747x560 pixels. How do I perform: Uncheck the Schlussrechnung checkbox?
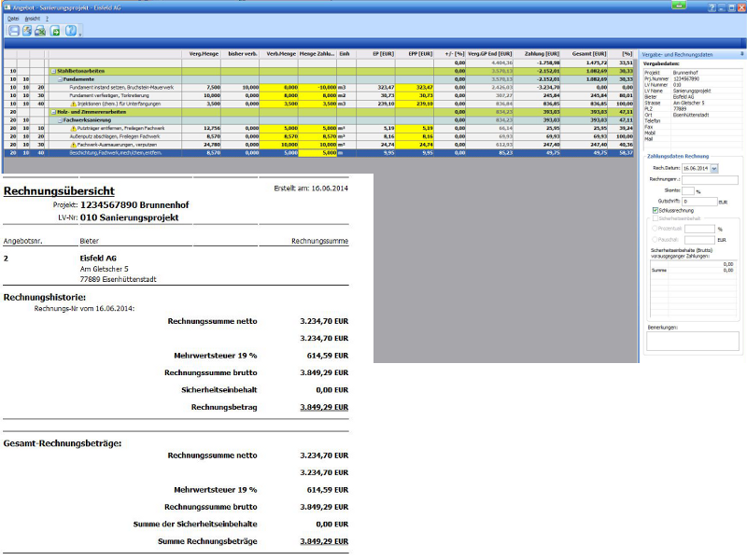(655, 210)
